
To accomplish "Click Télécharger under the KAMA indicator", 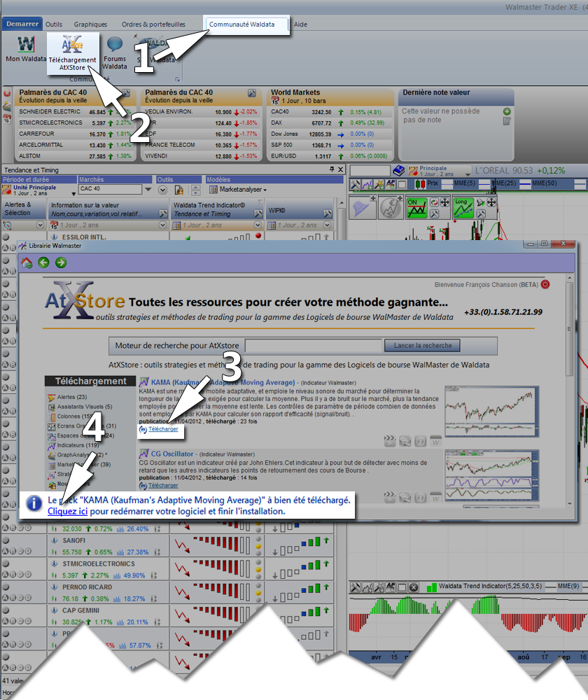I will click(x=163, y=429).
